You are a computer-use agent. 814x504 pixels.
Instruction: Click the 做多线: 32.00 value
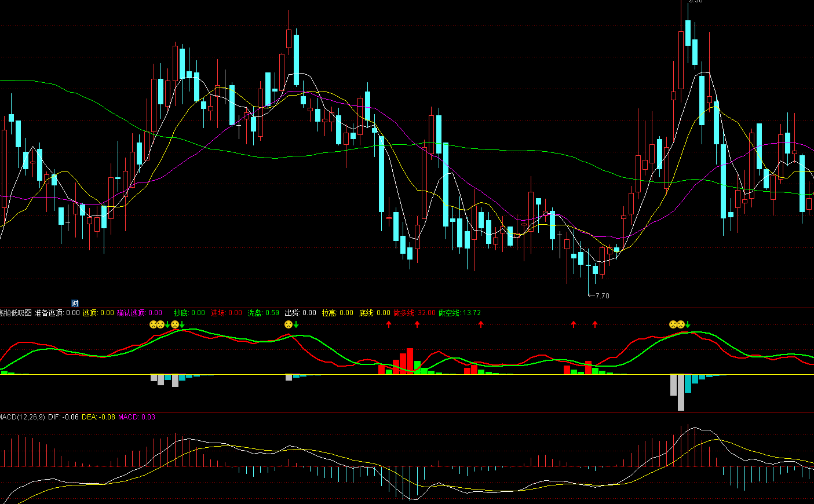(414, 313)
